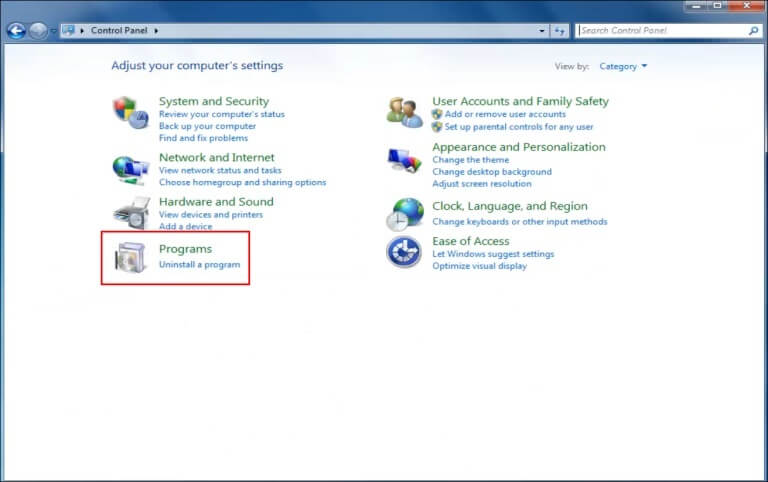Open Hardware and Sound category
This screenshot has height=482, width=768.
(x=216, y=202)
